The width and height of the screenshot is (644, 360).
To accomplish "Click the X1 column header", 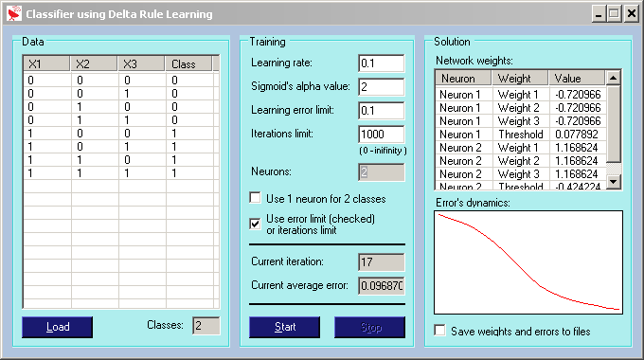I will [x=46, y=64].
